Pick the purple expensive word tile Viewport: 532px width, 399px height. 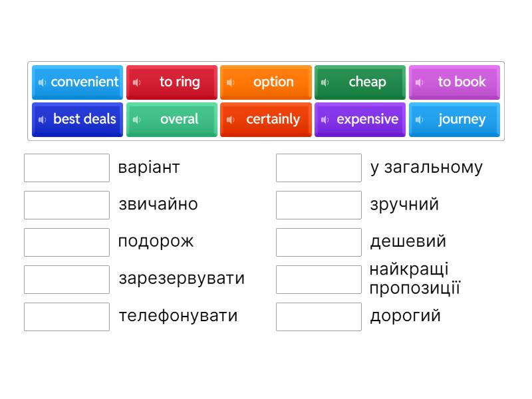click(x=367, y=120)
